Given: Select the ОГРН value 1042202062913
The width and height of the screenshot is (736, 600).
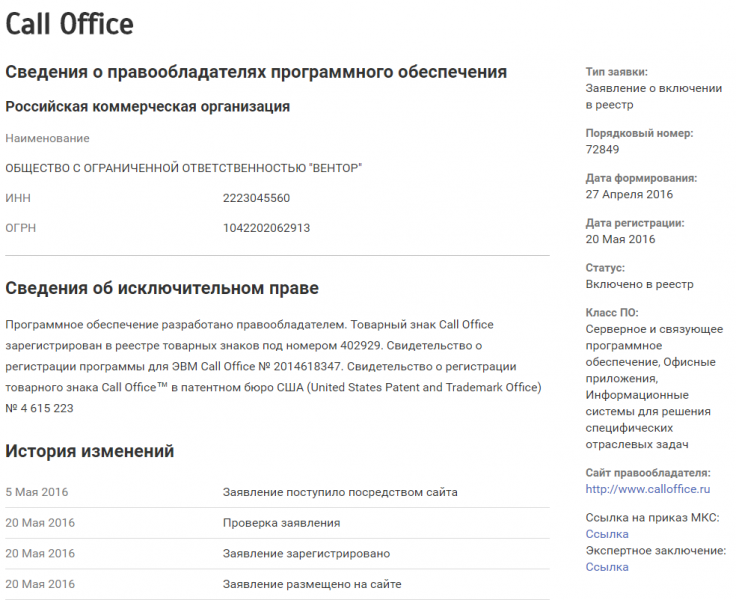Looking at the screenshot, I should 266,228.
